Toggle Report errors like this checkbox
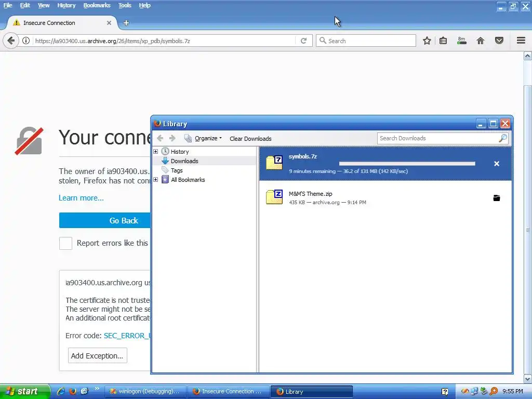 coord(65,243)
